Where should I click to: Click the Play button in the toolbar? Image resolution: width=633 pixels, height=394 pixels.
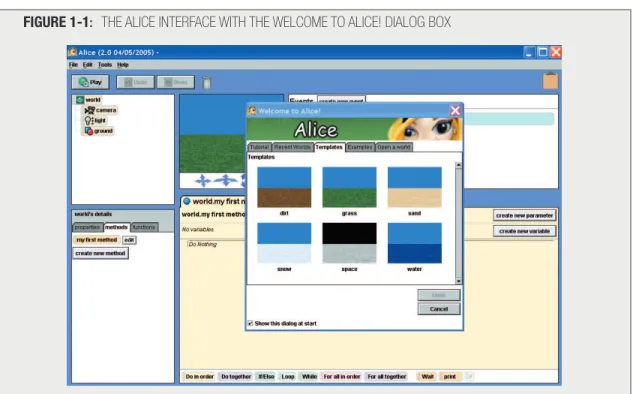(x=90, y=82)
